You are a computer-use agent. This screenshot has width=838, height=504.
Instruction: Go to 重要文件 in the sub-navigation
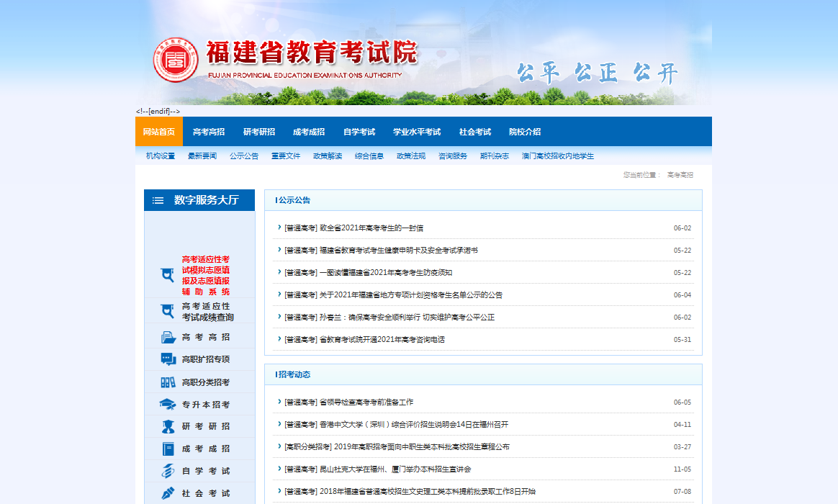pyautogui.click(x=286, y=156)
